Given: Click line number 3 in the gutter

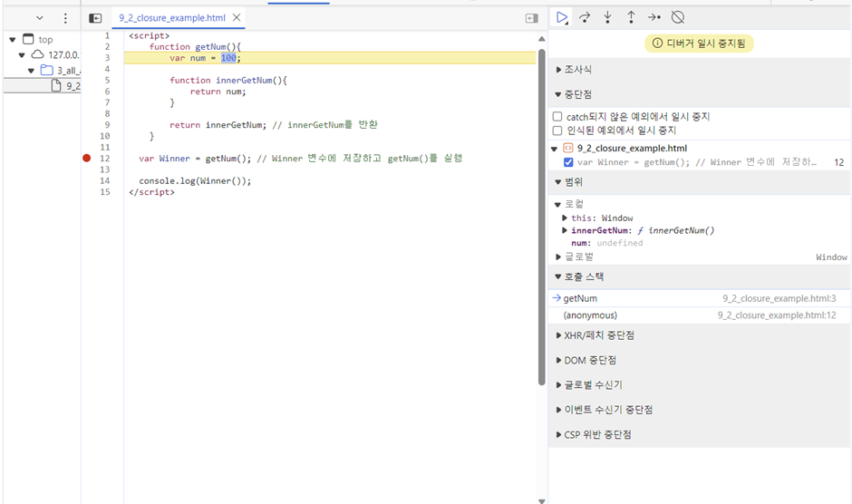Looking at the screenshot, I should point(107,58).
